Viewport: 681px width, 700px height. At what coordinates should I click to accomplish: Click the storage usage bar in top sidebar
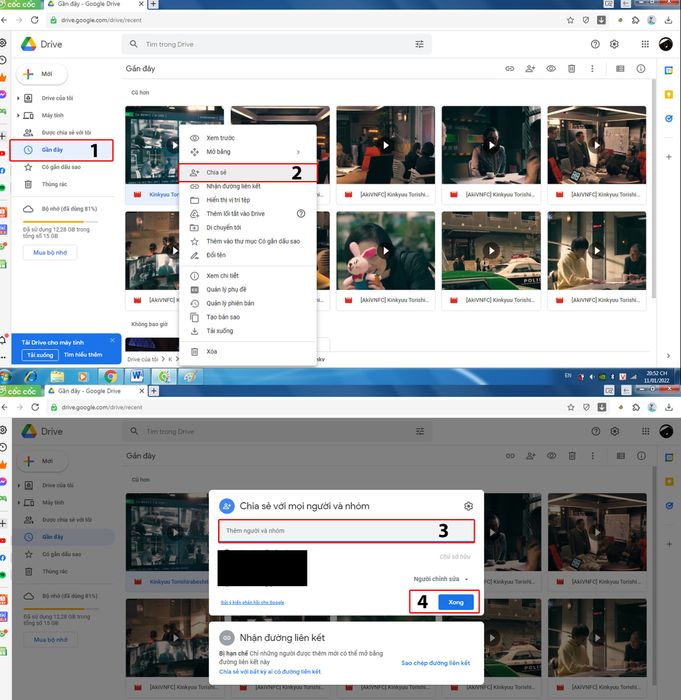pyautogui.click(x=60, y=221)
